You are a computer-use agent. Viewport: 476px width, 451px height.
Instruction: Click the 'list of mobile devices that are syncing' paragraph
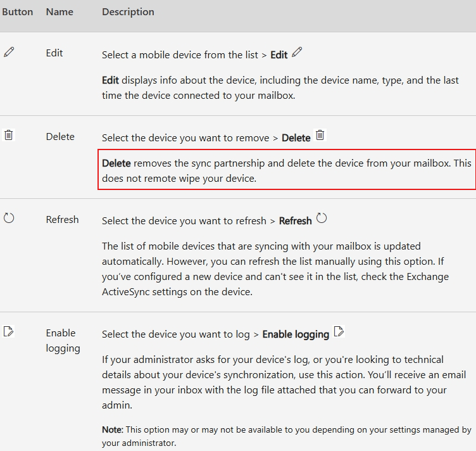275,269
